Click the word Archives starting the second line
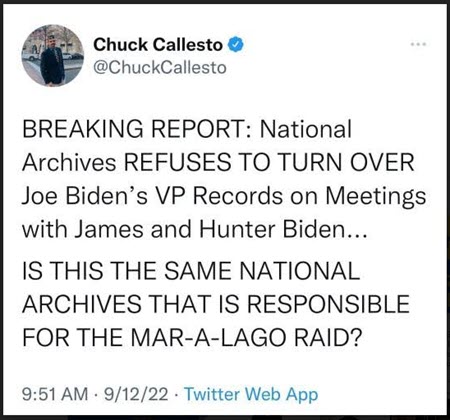The width and height of the screenshot is (450, 420). (x=69, y=162)
